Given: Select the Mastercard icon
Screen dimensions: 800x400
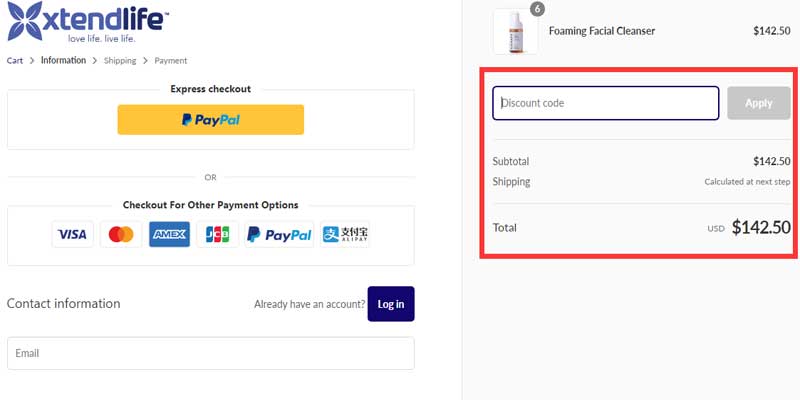Looking at the screenshot, I should click(x=121, y=234).
